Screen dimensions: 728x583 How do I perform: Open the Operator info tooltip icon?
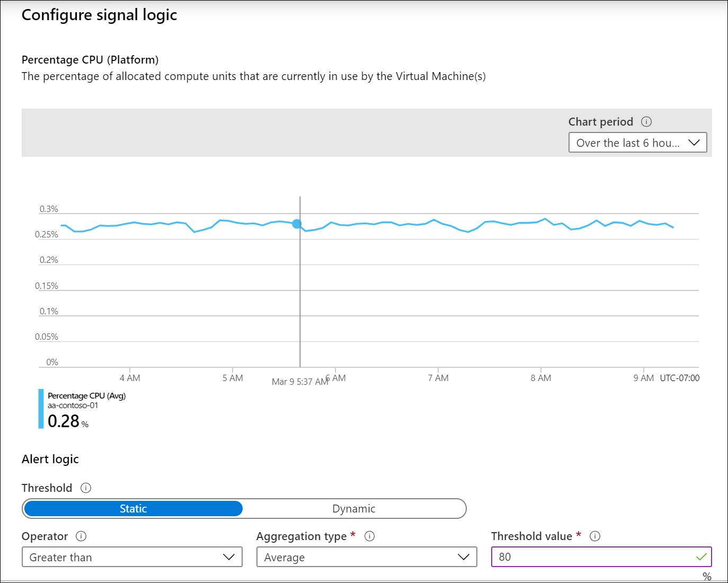tap(81, 536)
